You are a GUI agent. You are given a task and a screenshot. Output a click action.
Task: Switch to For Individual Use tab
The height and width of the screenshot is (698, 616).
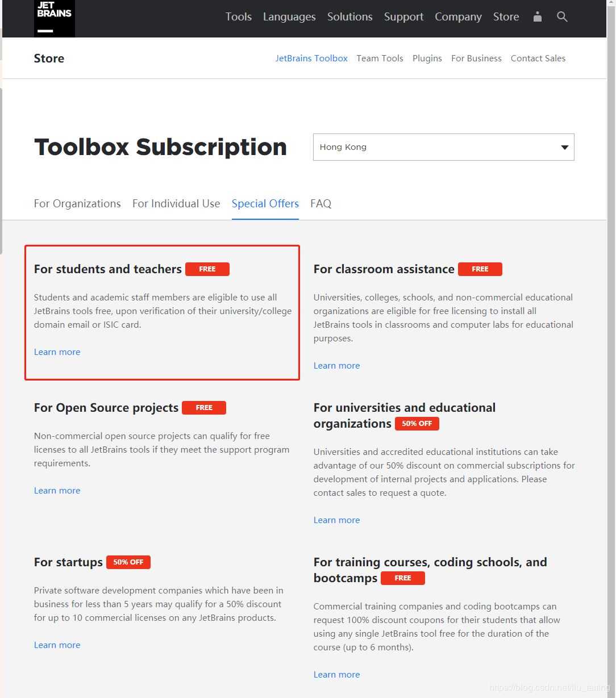[176, 203]
